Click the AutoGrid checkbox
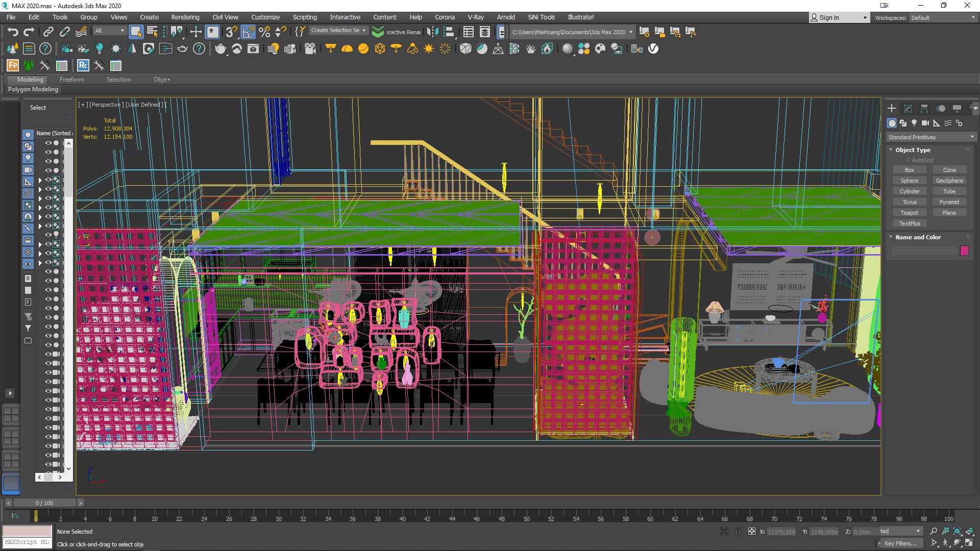This screenshot has width=980, height=551. tap(908, 160)
